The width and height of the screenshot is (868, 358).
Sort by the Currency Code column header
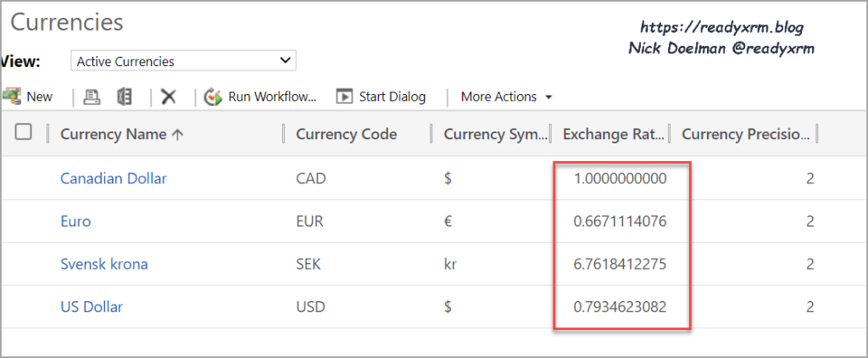tap(346, 134)
